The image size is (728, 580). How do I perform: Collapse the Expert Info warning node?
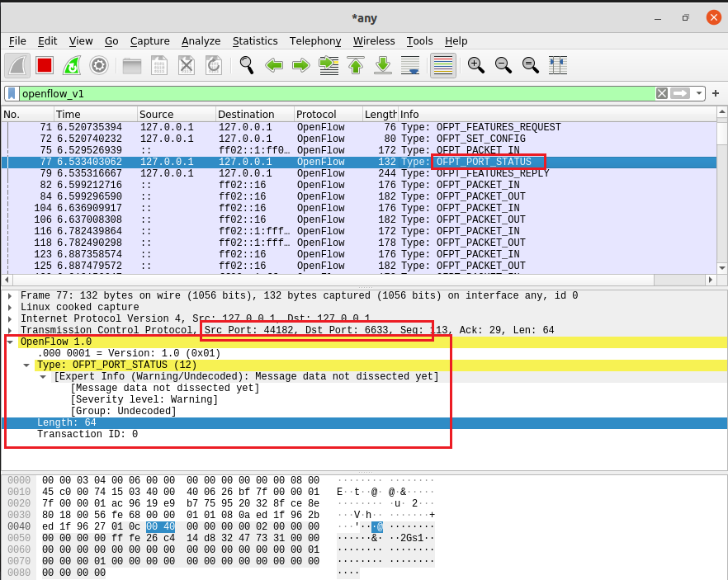(43, 377)
